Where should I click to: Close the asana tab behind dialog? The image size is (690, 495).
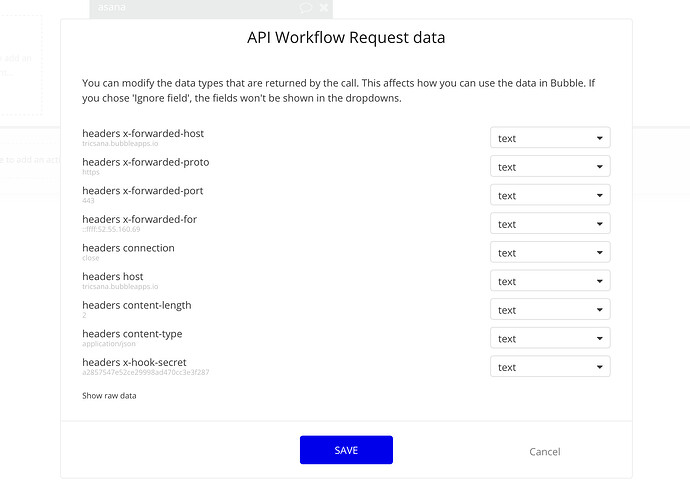tap(324, 7)
